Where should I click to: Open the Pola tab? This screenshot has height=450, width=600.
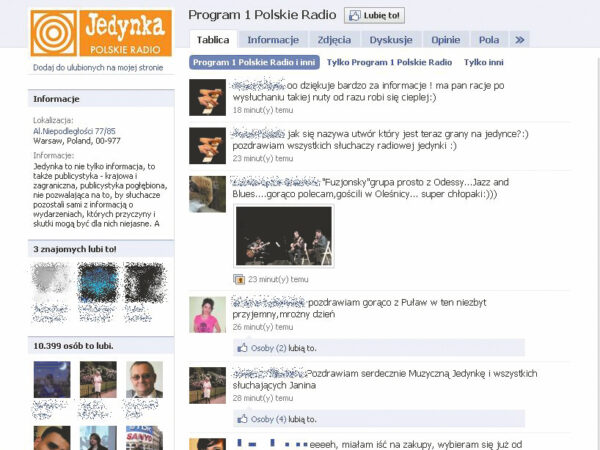coord(489,40)
